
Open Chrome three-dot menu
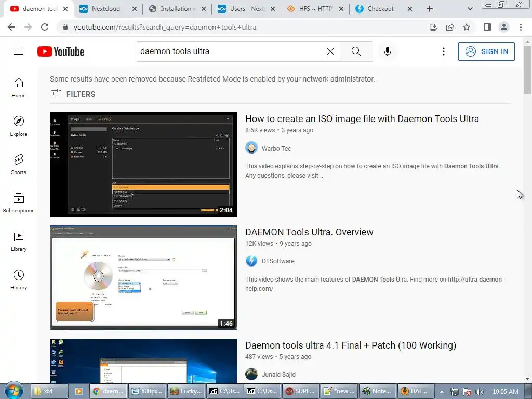[x=521, y=27]
